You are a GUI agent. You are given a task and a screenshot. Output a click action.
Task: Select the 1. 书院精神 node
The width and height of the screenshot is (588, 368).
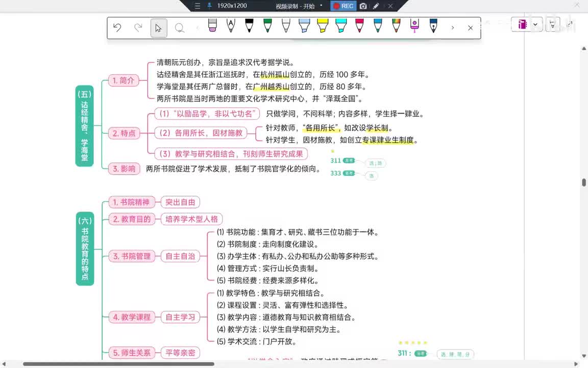(x=131, y=202)
